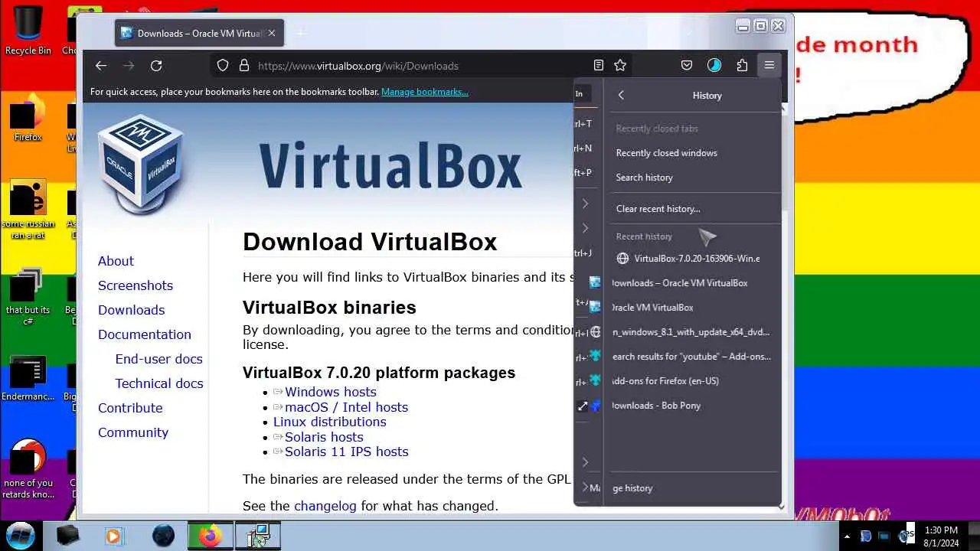The height and width of the screenshot is (551, 980).
Task: Show taskbar clock at 1:30 PM
Action: (941, 536)
